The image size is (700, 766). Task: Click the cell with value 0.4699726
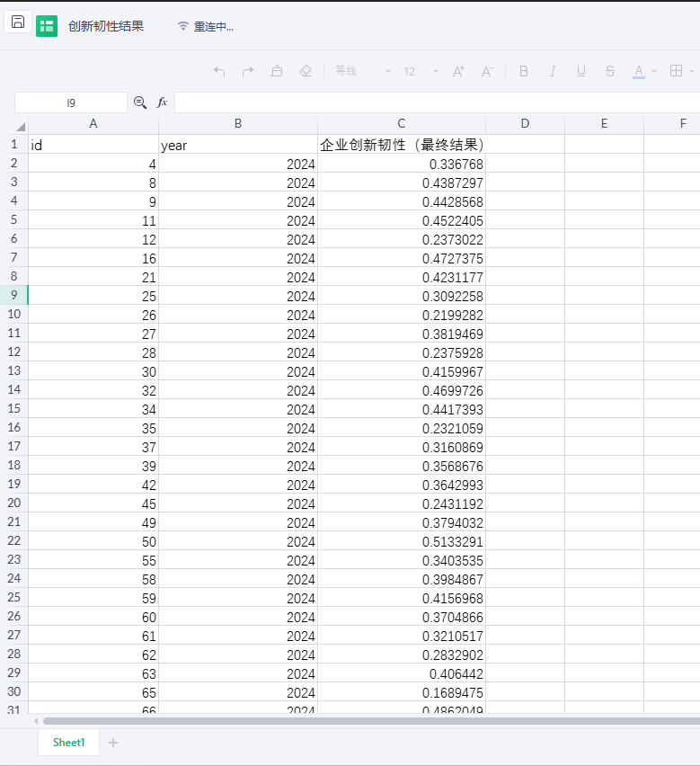(x=402, y=390)
